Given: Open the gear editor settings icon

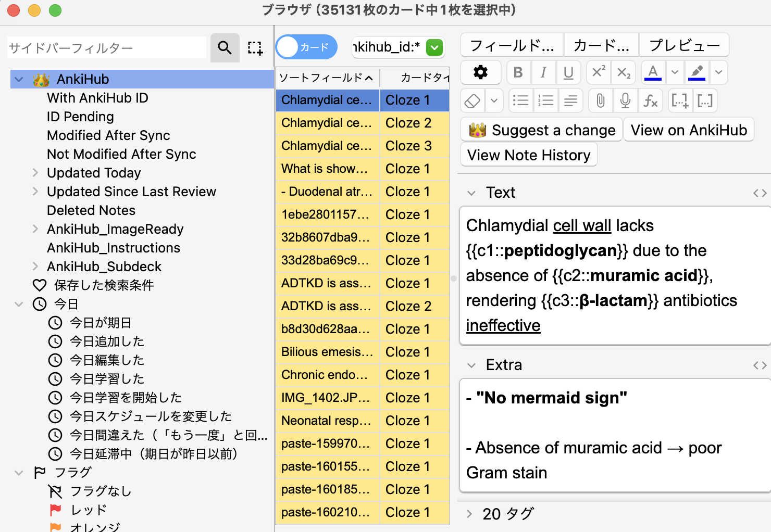Looking at the screenshot, I should [480, 72].
